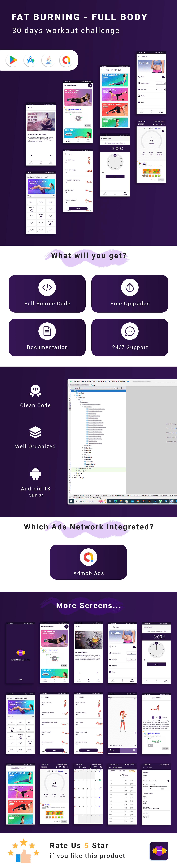Viewport: 177px width, 868px height.
Task: Click the Java logo badge
Action: coord(48,60)
